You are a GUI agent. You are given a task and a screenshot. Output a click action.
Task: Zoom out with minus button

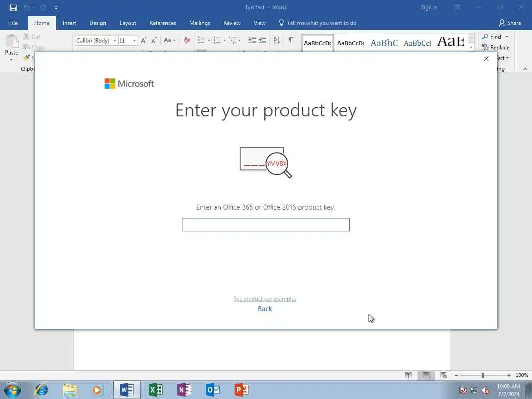click(x=456, y=375)
